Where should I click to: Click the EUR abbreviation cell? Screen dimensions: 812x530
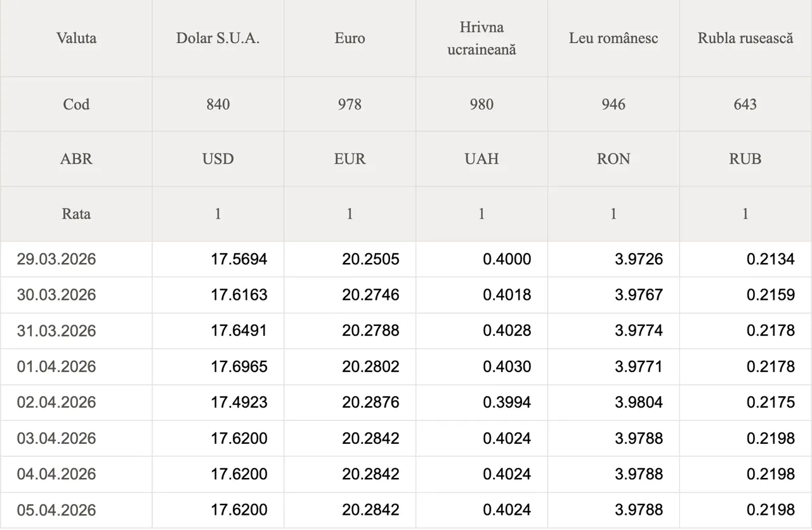point(350,158)
